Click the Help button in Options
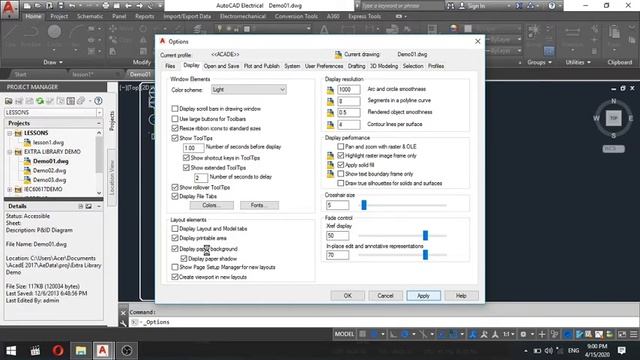Image resolution: width=640 pixels, height=360 pixels. click(x=461, y=296)
